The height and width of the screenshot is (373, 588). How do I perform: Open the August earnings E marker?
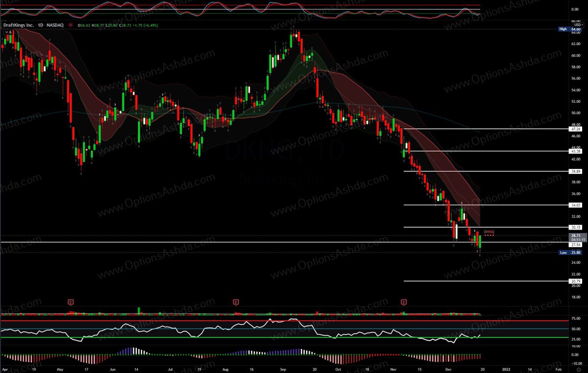[236, 302]
